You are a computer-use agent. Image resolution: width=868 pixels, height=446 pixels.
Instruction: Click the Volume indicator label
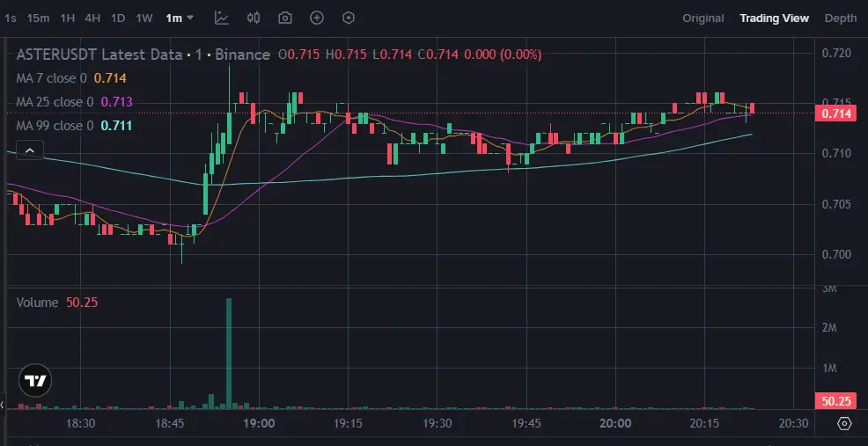coord(37,303)
